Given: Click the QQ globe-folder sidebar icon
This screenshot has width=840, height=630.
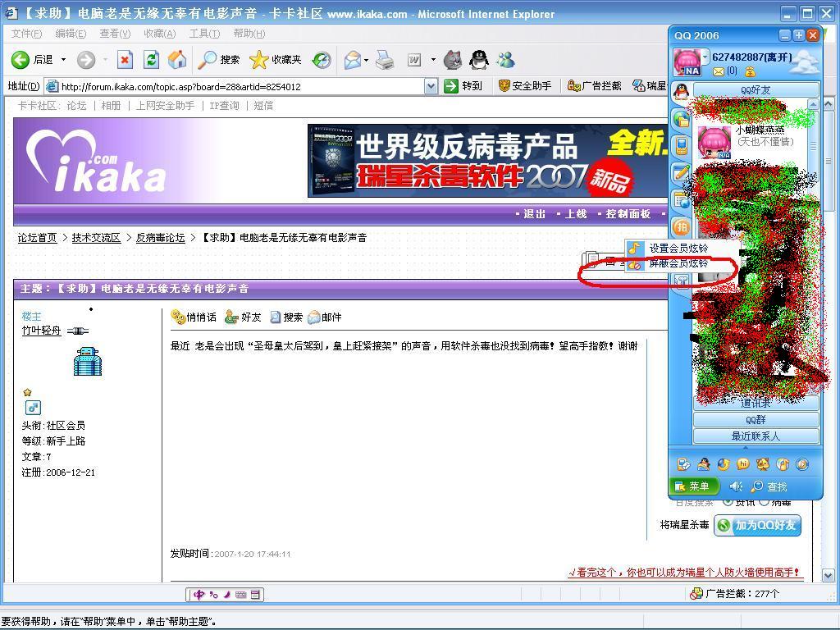Looking at the screenshot, I should point(681,119).
